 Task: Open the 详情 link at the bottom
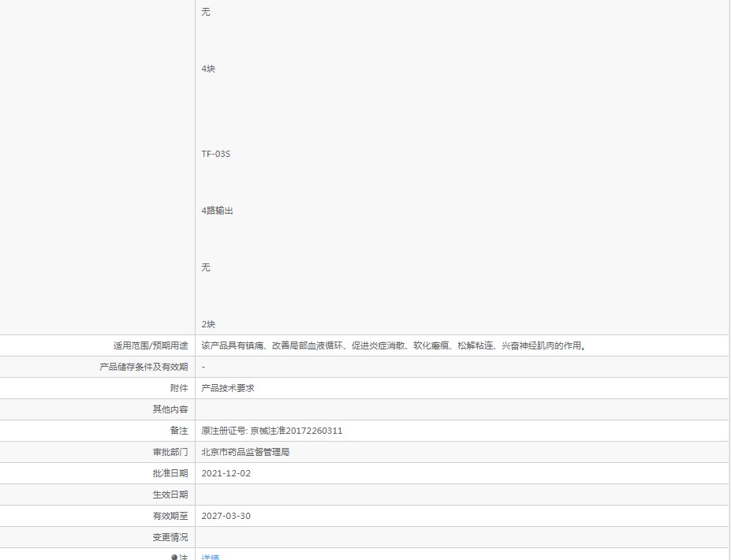(210, 557)
